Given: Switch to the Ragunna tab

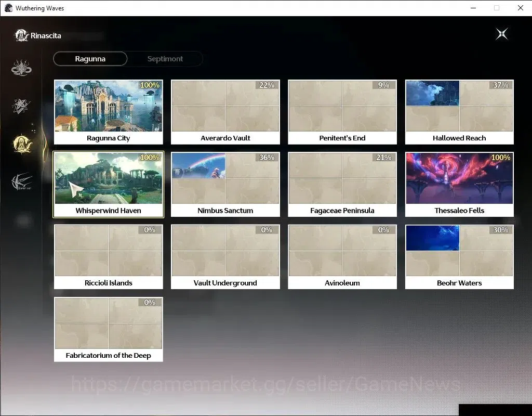Looking at the screenshot, I should 90,59.
